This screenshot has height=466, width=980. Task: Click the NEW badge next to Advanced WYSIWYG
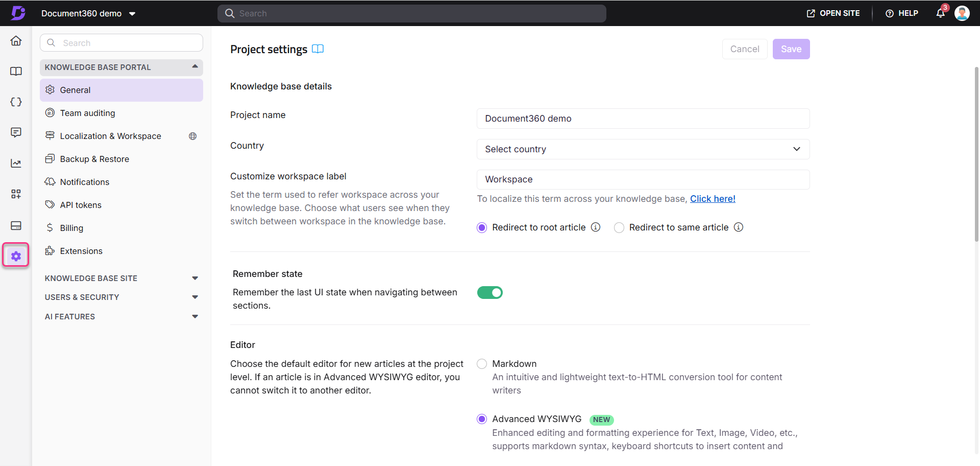(601, 420)
